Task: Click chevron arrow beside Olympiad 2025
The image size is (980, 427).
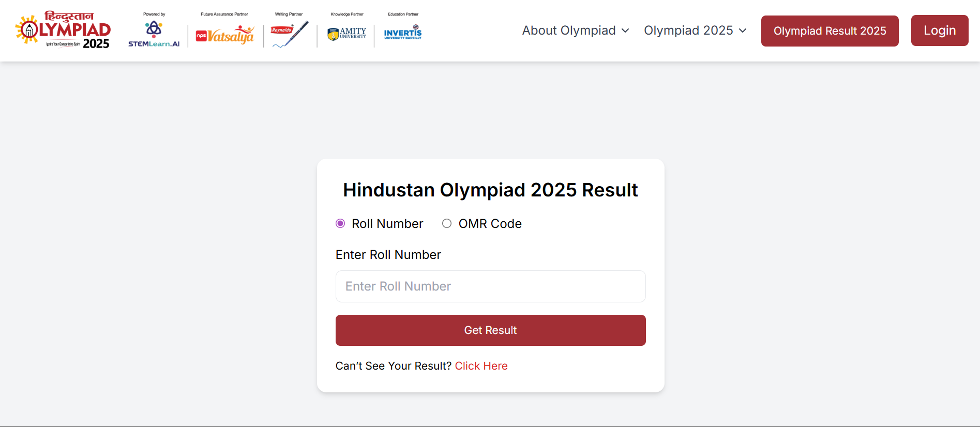Action: 743,31
